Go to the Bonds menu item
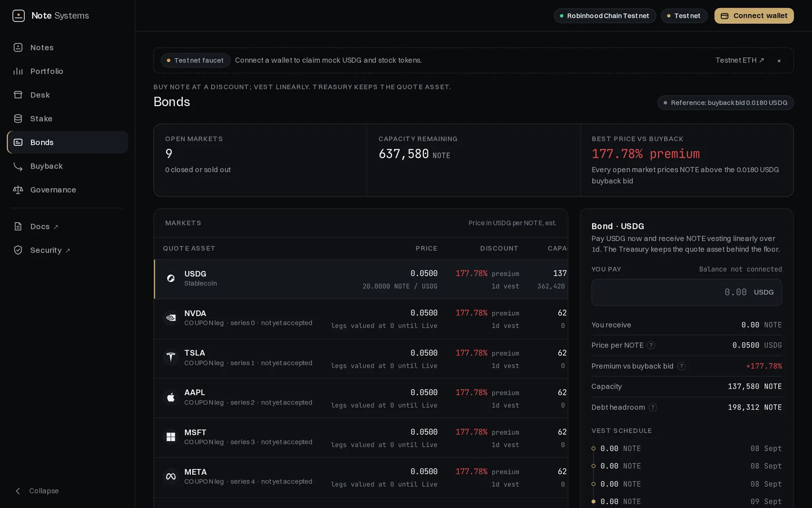 coord(67,142)
